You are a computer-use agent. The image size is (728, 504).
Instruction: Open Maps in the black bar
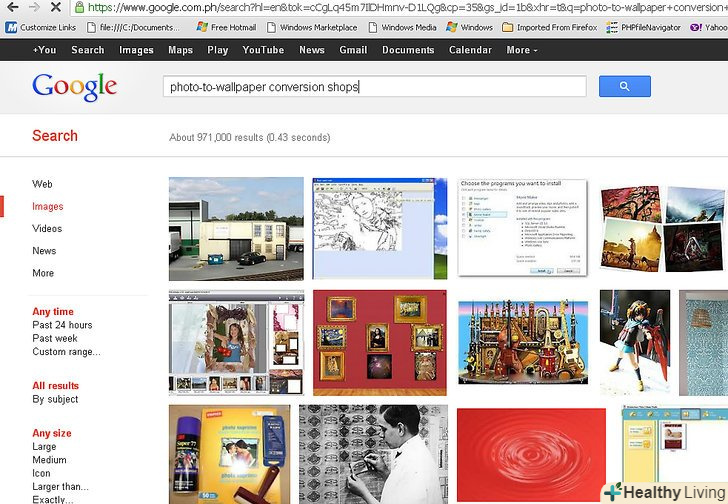point(181,50)
